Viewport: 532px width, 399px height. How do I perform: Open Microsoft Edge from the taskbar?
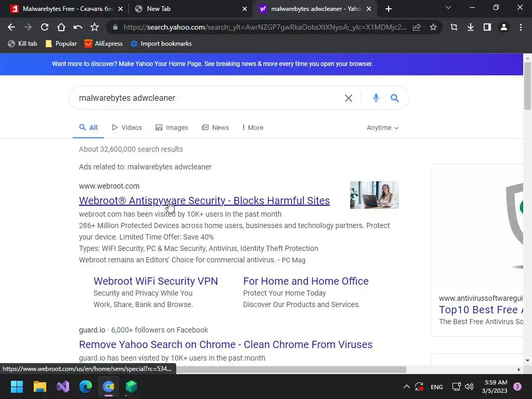[x=86, y=387]
